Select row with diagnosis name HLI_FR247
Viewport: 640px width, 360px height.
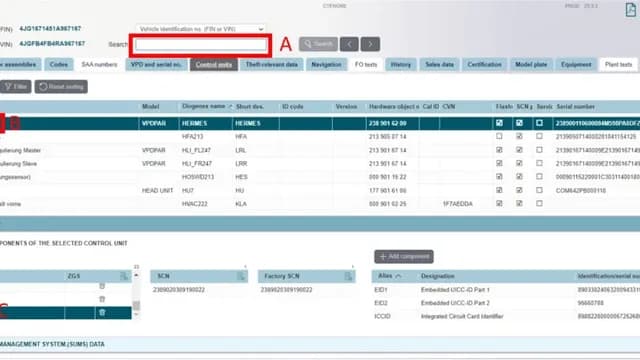[x=320, y=164]
